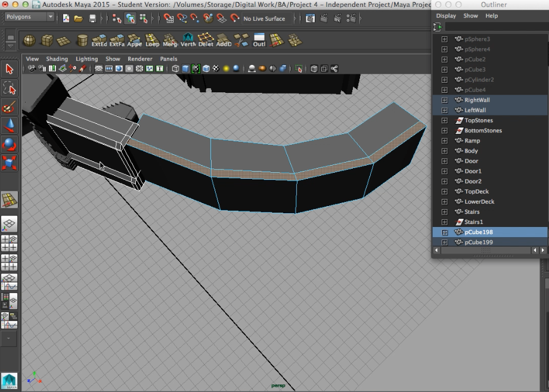Open the Display menu in Outliner
The width and height of the screenshot is (549, 392).
[445, 16]
